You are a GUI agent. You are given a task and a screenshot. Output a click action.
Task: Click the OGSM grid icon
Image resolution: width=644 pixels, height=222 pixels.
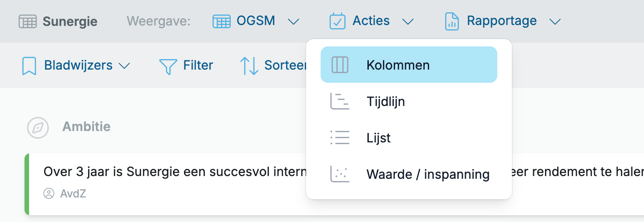click(x=222, y=21)
